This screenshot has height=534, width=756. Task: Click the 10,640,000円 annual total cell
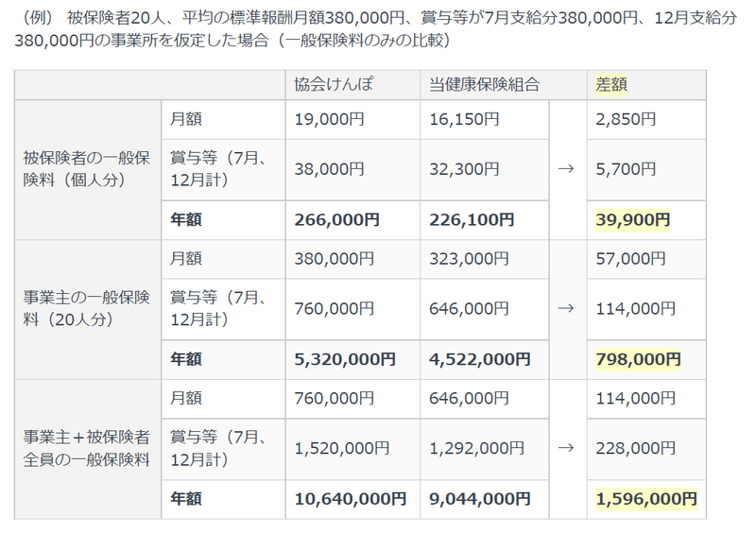click(x=352, y=499)
